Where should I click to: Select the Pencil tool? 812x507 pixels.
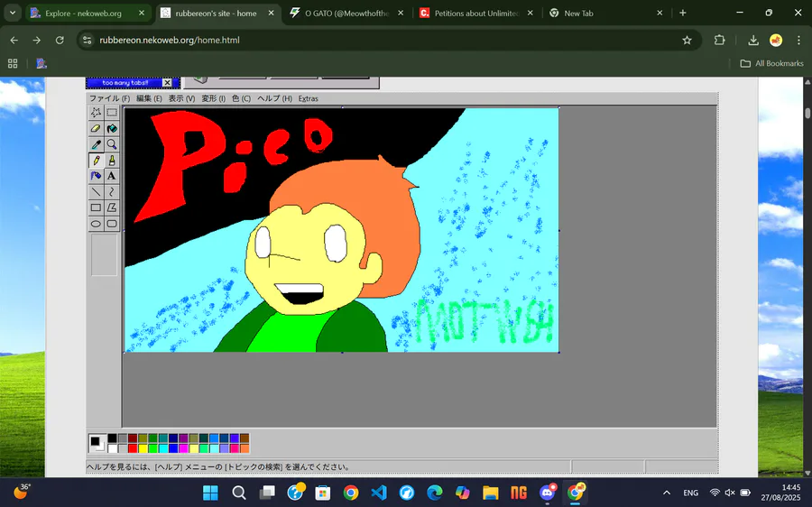click(x=96, y=160)
